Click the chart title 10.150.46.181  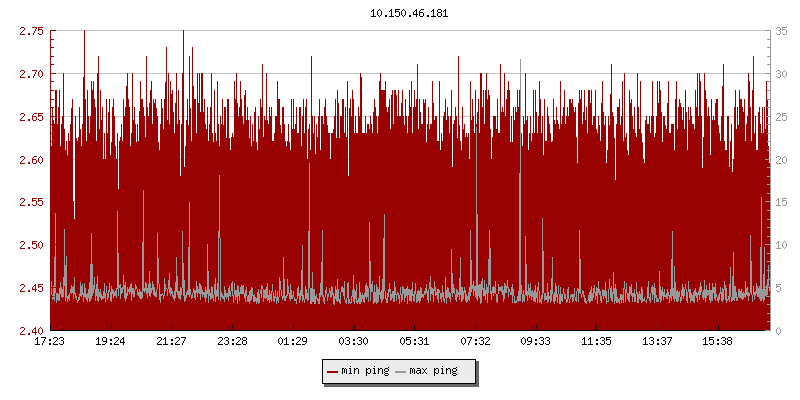point(400,13)
